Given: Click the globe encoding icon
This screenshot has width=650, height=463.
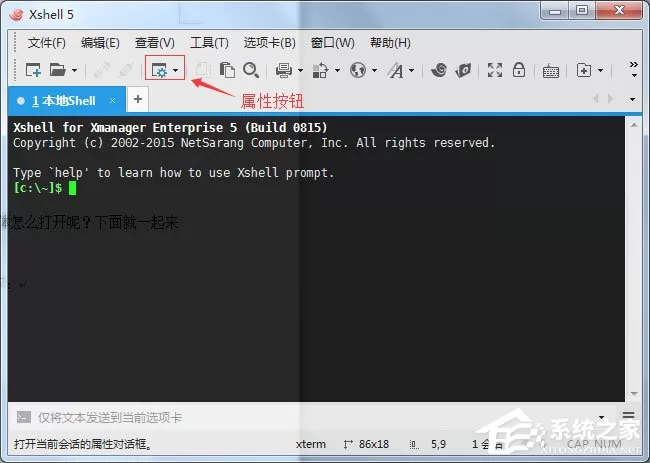Looking at the screenshot, I should pyautogui.click(x=358, y=70).
